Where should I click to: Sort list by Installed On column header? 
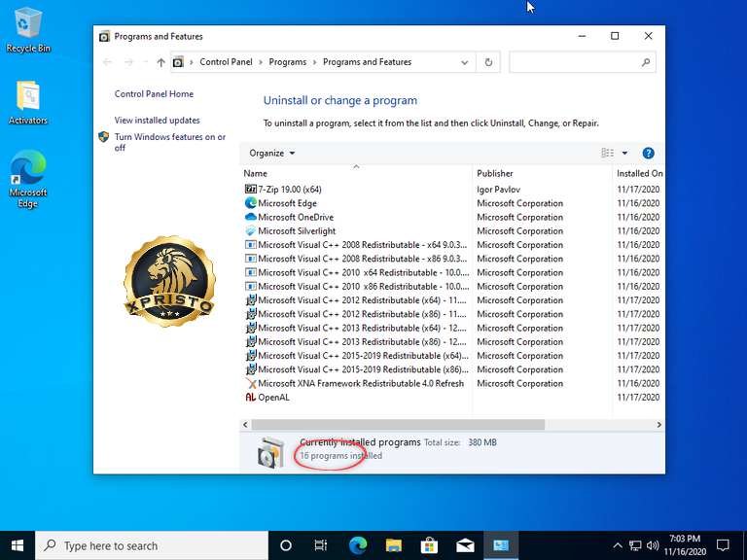pos(639,173)
